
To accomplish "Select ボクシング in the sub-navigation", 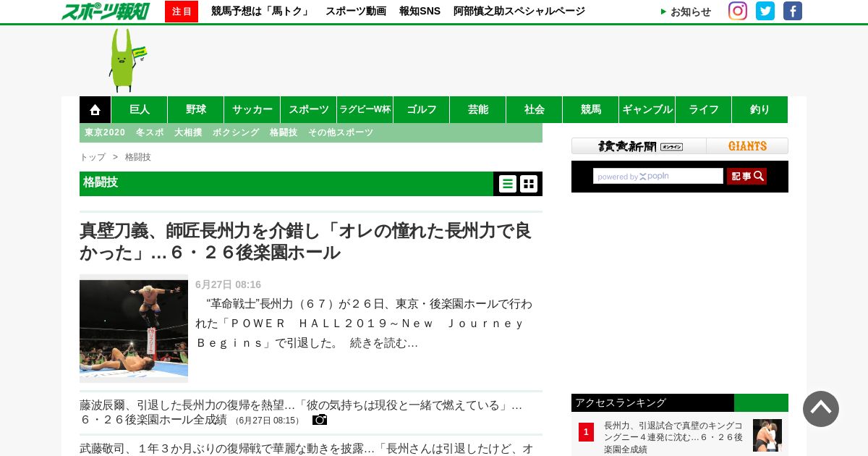I will (236, 132).
